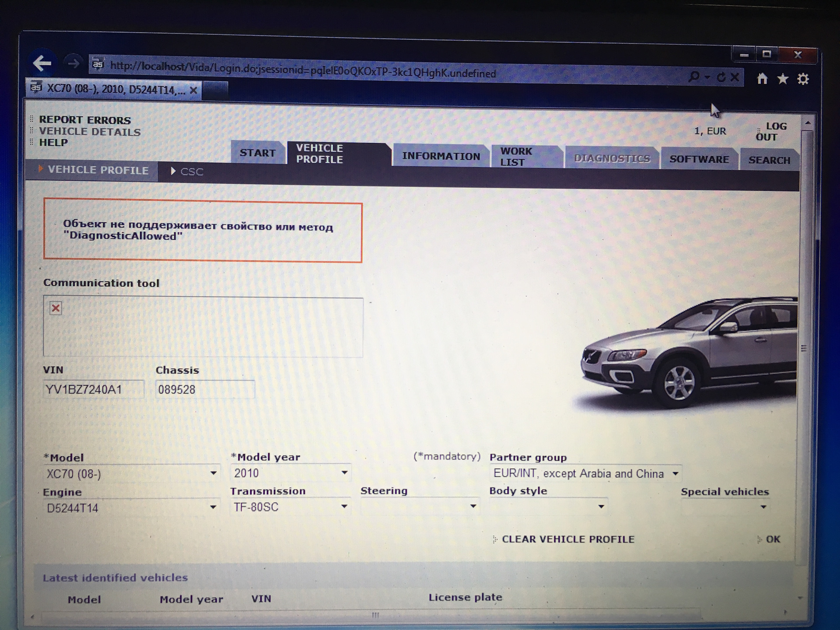840x630 pixels.
Task: Click LOG OUT
Action: (x=772, y=132)
